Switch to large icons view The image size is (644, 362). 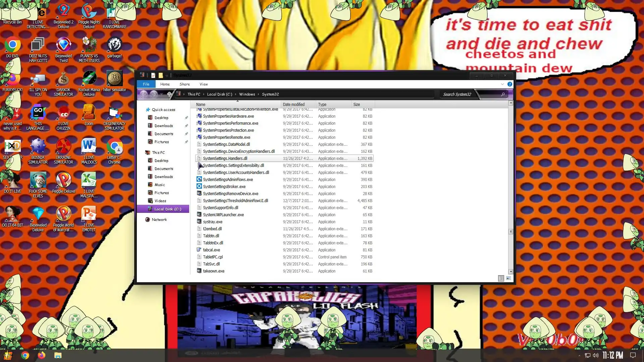coord(508,278)
